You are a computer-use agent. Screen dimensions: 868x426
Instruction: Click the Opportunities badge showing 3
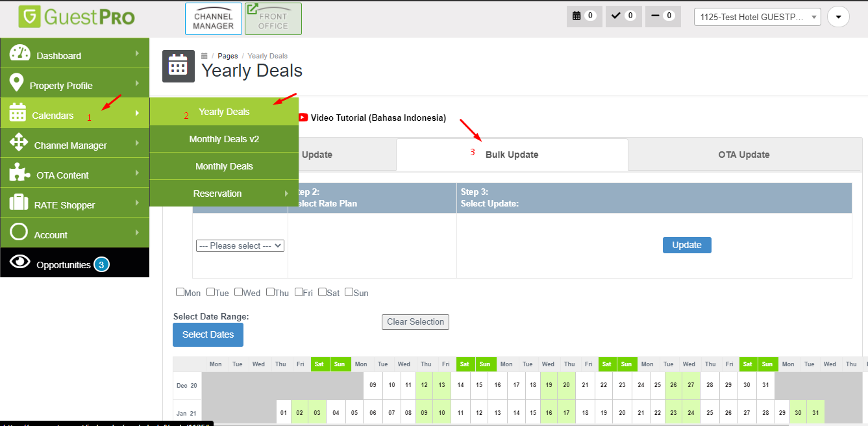tap(101, 265)
